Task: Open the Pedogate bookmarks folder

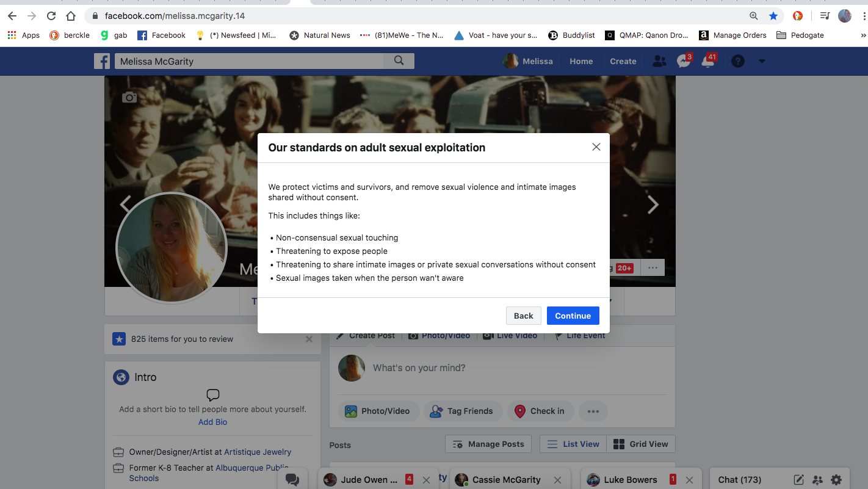Action: (800, 35)
